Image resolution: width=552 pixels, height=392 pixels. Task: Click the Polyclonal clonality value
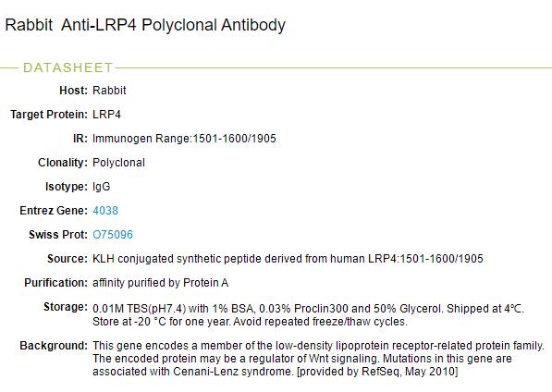[x=118, y=163]
